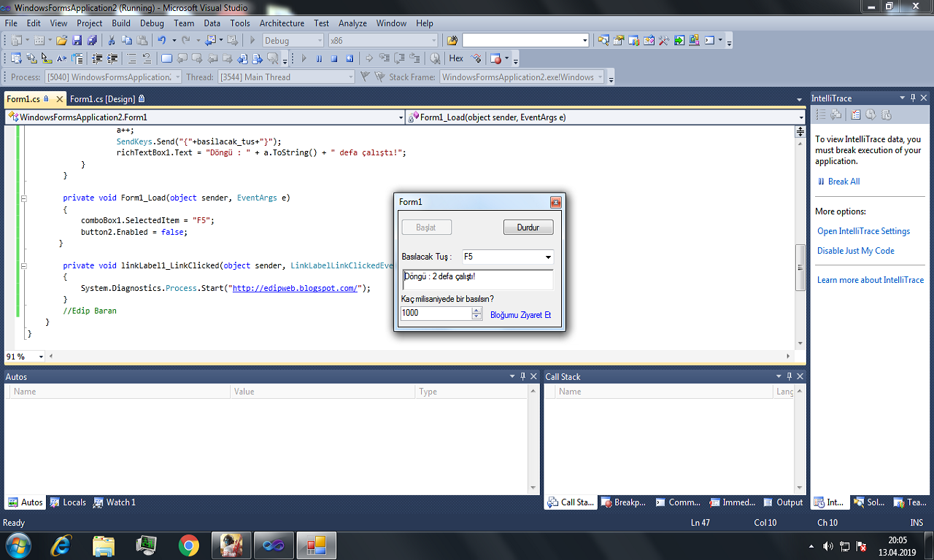The width and height of the screenshot is (934, 560).
Task: Click the Increase Indent icon
Action: point(112,58)
